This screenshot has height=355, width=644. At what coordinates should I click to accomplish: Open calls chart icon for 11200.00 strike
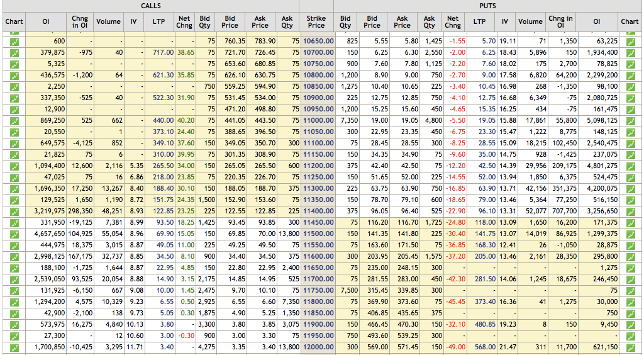[14, 166]
